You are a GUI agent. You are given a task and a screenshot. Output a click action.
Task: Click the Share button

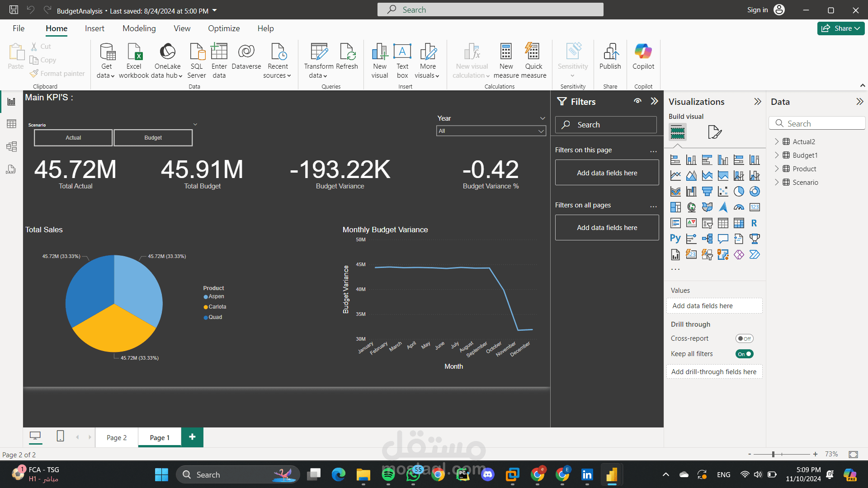click(840, 28)
